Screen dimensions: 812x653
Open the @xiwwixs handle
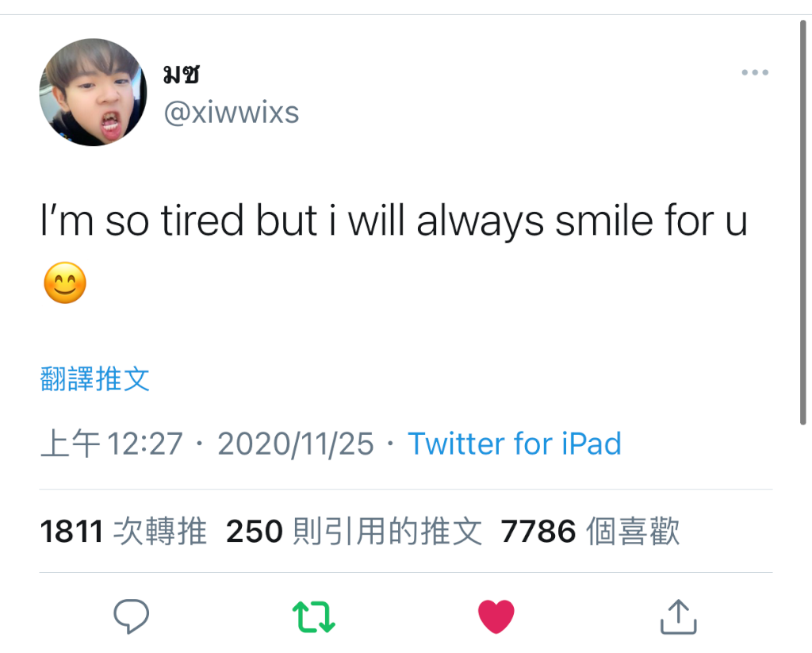pyautogui.click(x=232, y=113)
